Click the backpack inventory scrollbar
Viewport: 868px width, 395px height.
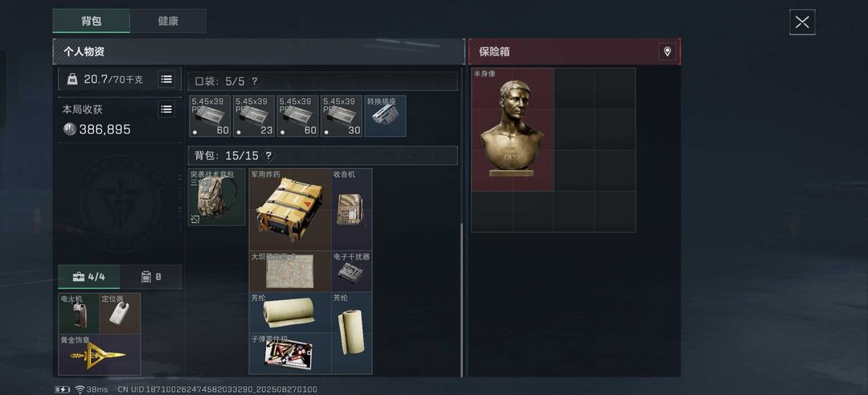tap(461, 299)
